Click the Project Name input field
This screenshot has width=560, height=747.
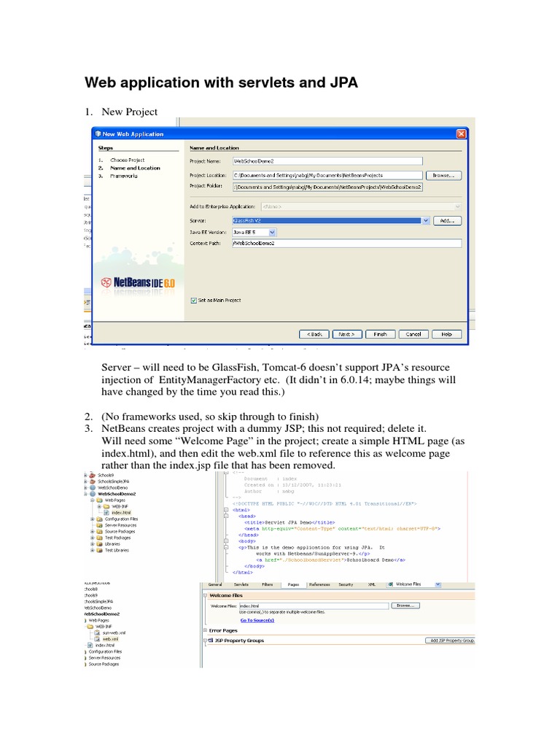(x=327, y=161)
